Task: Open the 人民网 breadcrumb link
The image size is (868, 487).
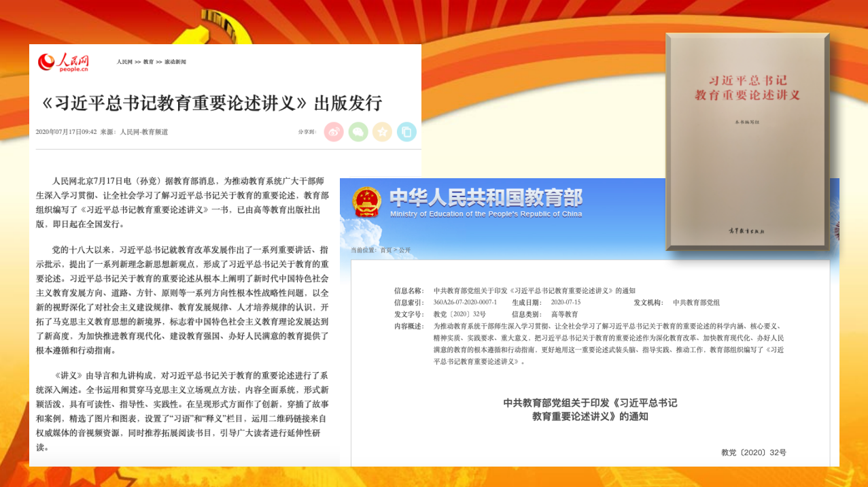Action: (124, 62)
